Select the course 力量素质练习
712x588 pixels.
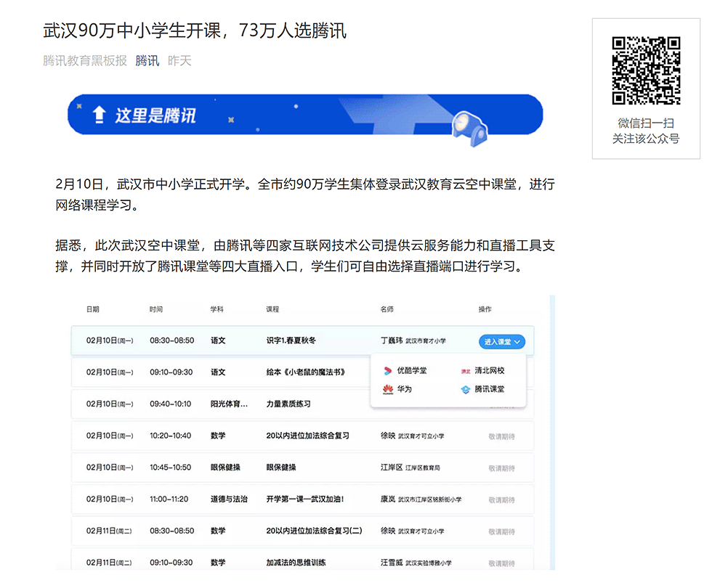click(288, 404)
